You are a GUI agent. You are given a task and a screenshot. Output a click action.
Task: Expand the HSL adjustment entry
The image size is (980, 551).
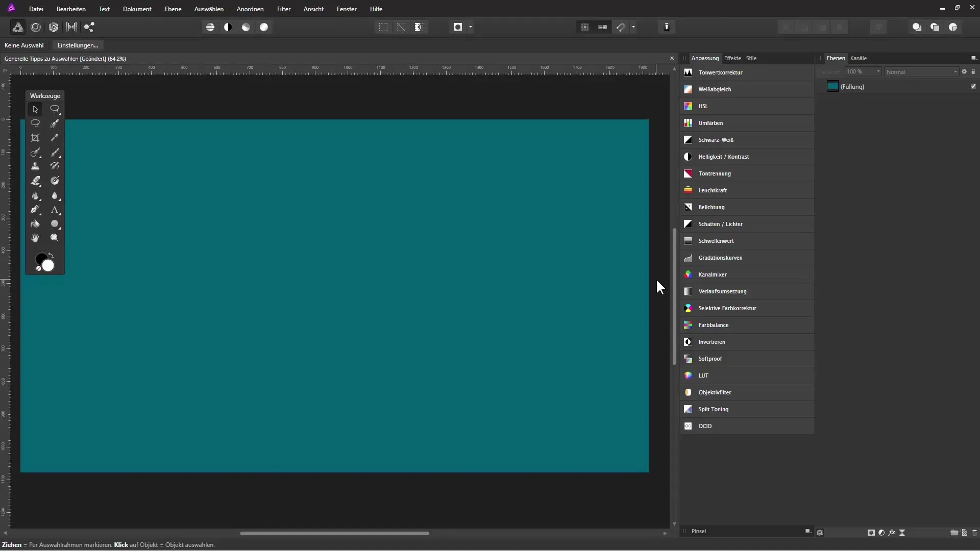pyautogui.click(x=747, y=106)
